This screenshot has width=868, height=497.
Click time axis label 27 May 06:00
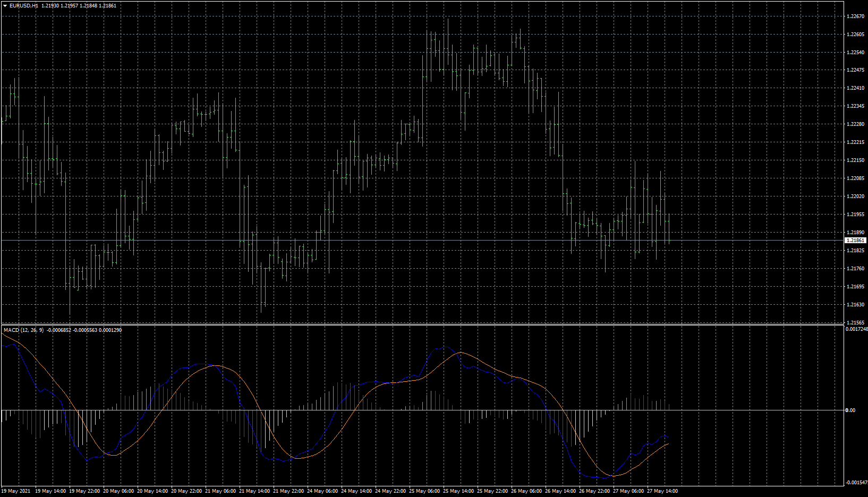[628, 491]
